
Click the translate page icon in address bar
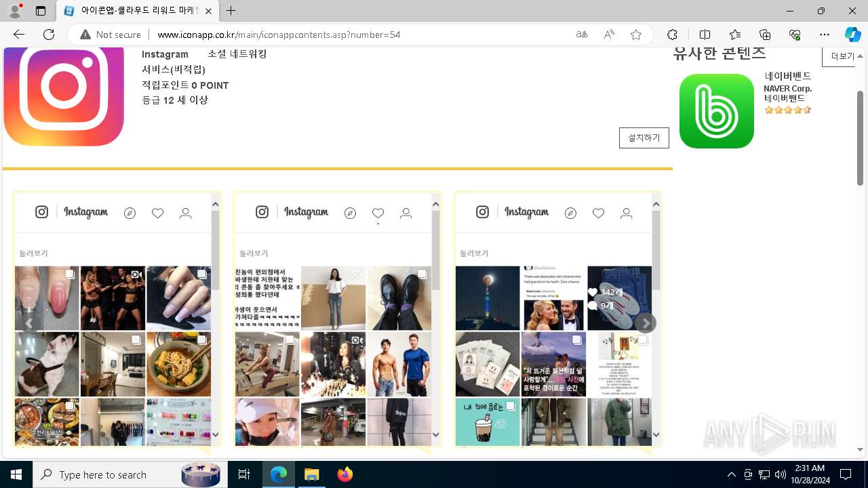click(x=582, y=35)
